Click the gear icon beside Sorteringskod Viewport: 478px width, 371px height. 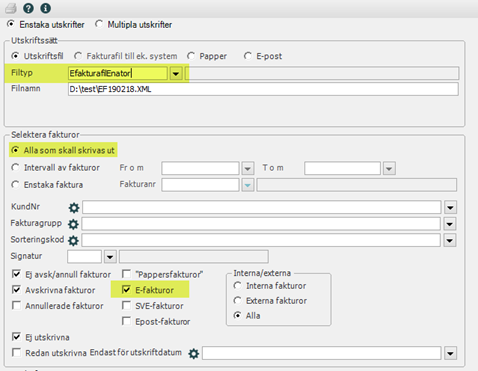click(x=73, y=240)
